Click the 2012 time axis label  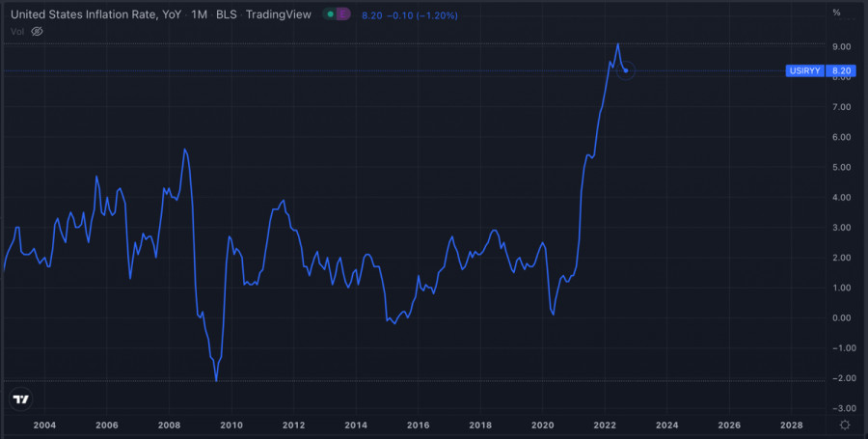[293, 425]
